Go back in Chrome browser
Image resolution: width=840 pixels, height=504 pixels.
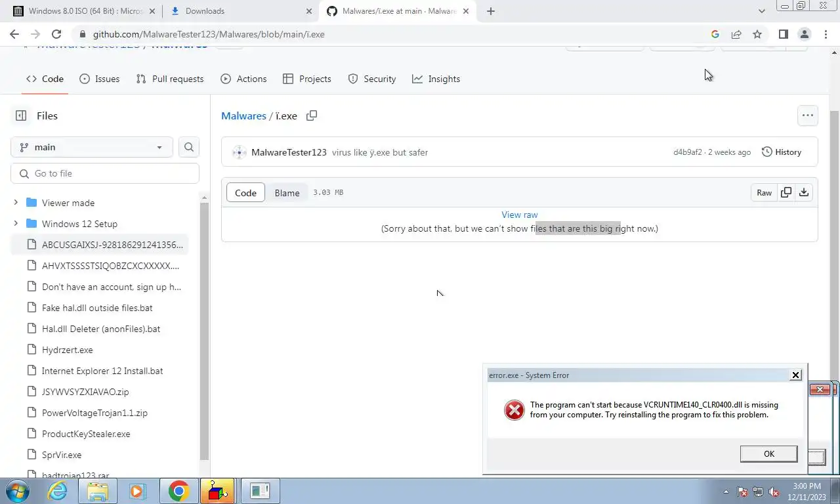(14, 34)
